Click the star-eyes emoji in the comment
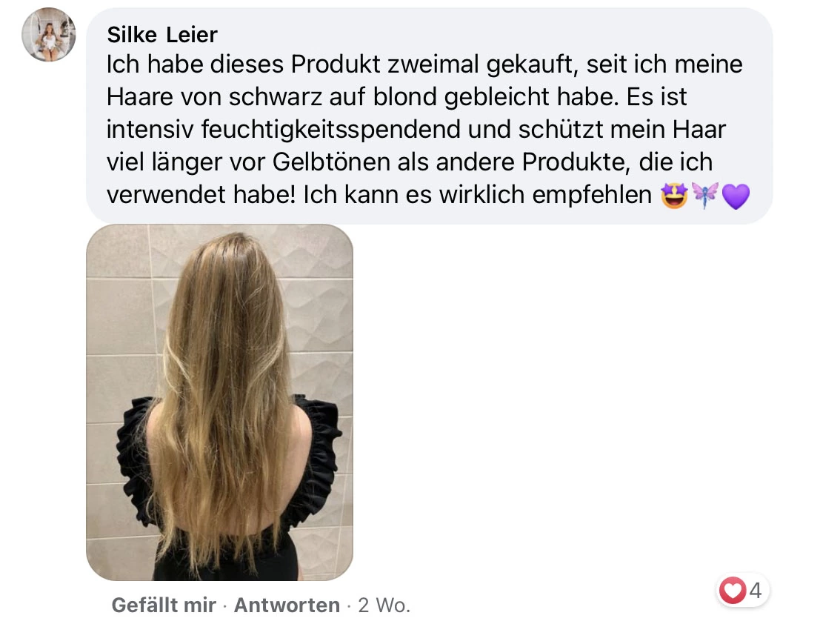The image size is (840, 624). [x=674, y=195]
